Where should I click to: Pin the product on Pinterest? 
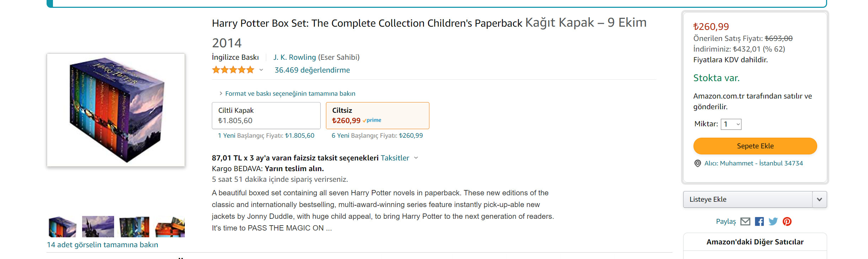click(787, 222)
